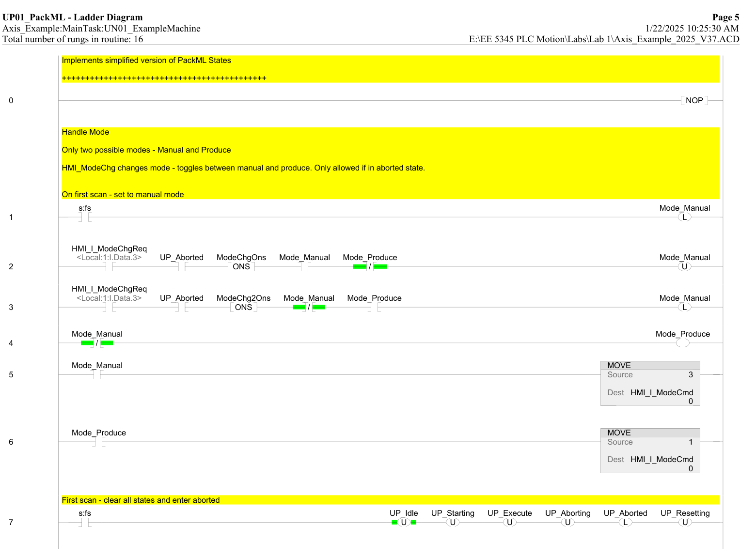Click the UP_Aborted latch coil on rung 7

coord(625,522)
